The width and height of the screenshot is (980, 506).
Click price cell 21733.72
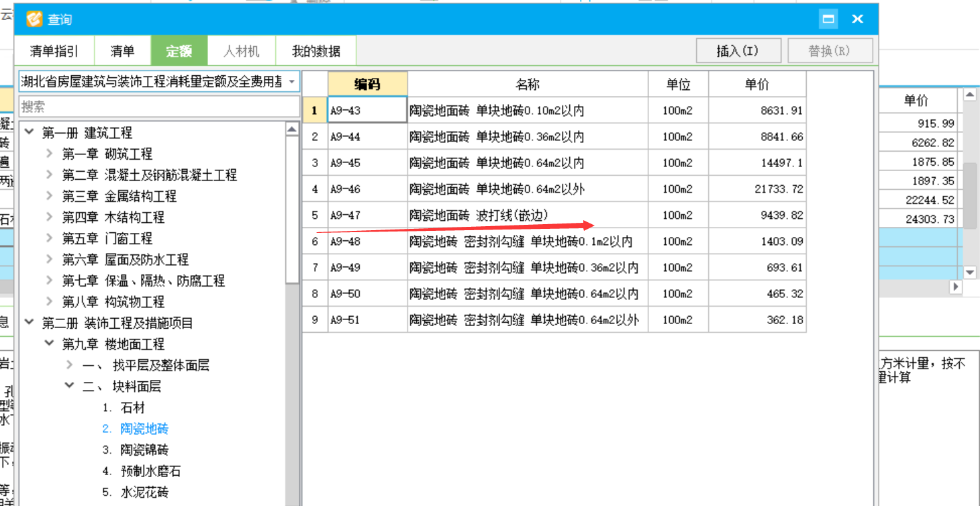point(757,189)
